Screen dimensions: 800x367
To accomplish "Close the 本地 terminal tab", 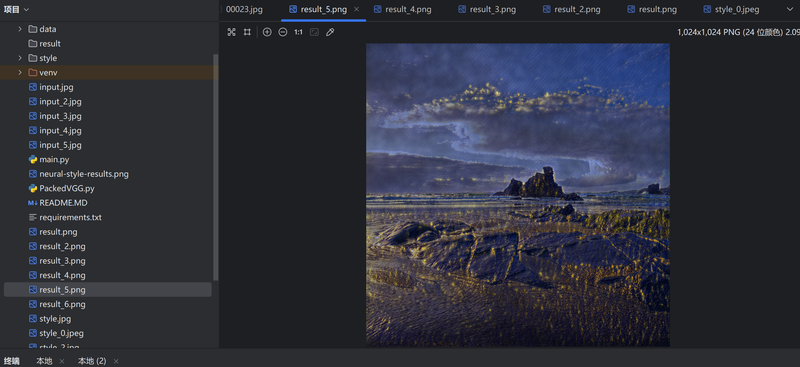I will coord(62,361).
